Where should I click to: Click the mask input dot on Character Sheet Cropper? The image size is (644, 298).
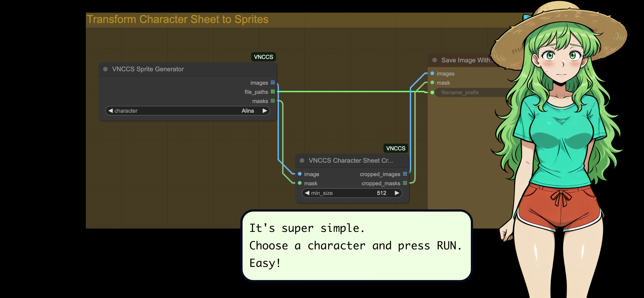pos(300,183)
